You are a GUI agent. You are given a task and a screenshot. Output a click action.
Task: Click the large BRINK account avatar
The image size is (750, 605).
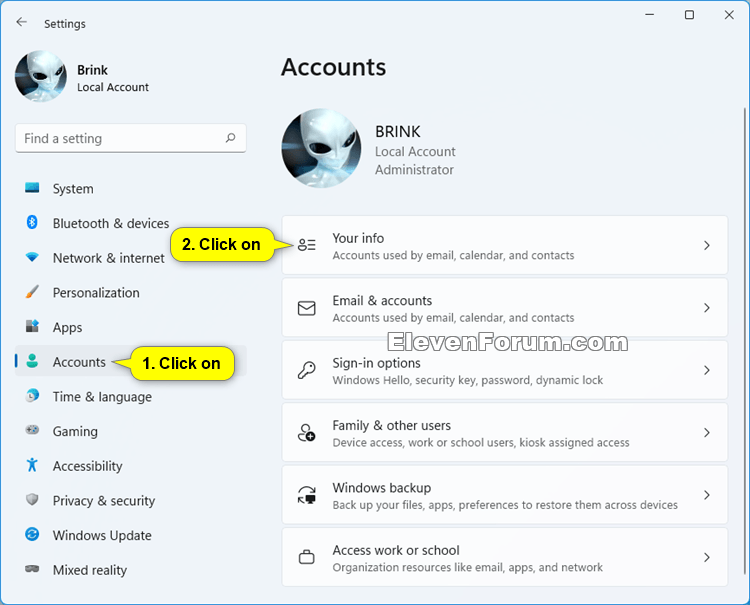321,148
